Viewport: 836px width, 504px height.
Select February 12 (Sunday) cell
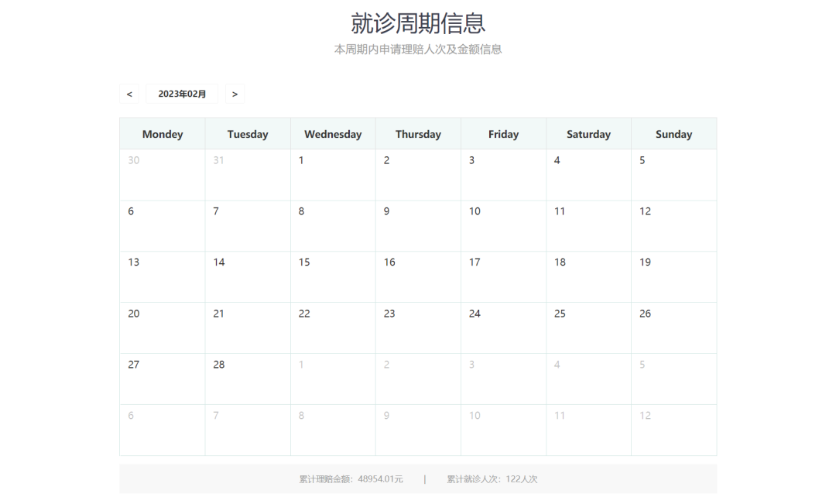(674, 226)
